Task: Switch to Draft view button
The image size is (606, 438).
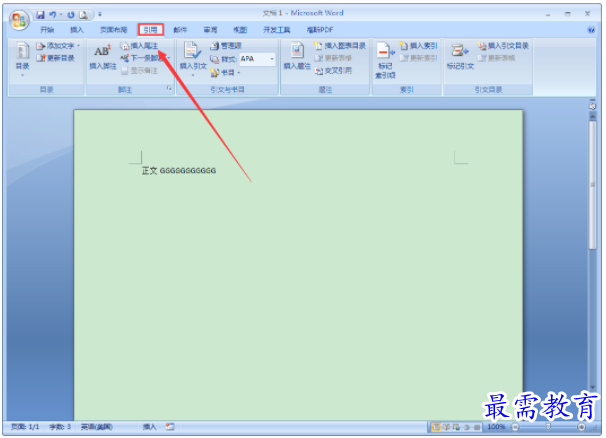Action: (477, 427)
